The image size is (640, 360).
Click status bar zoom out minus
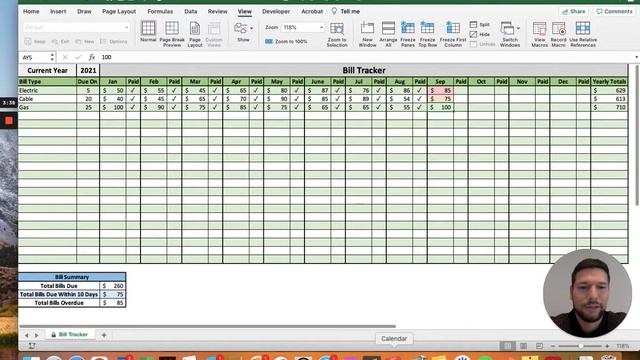(553, 346)
